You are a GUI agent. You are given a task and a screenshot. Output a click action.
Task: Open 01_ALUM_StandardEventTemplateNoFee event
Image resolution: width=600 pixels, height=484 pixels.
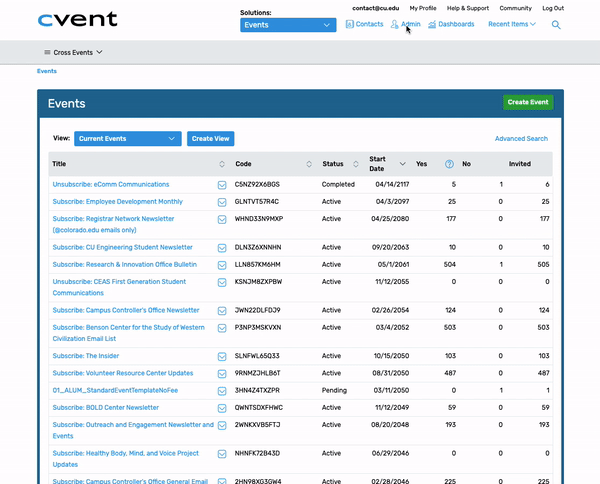(x=115, y=390)
